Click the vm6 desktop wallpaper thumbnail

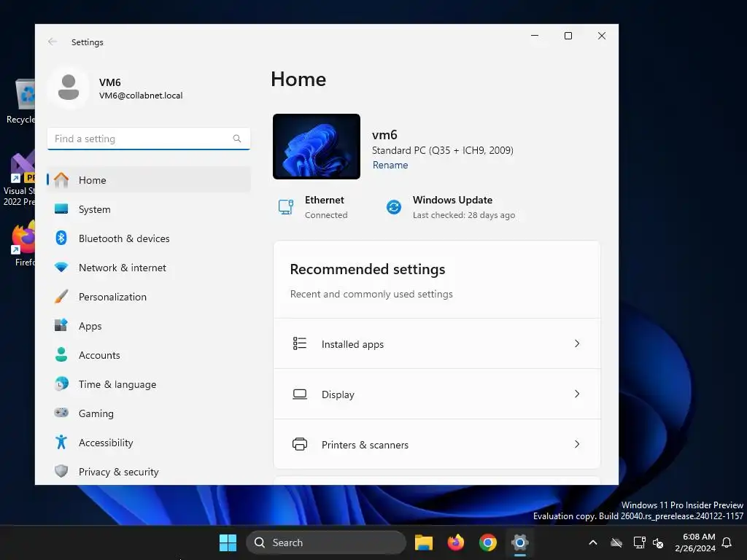pos(317,147)
